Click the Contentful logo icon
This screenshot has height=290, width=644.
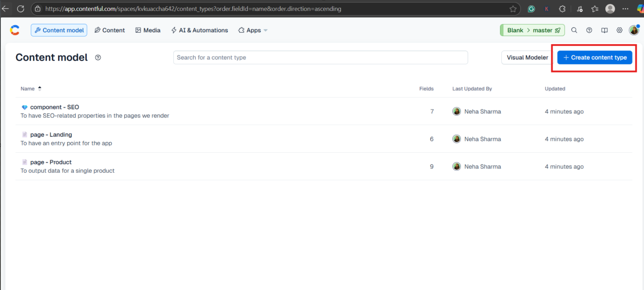coord(14,30)
